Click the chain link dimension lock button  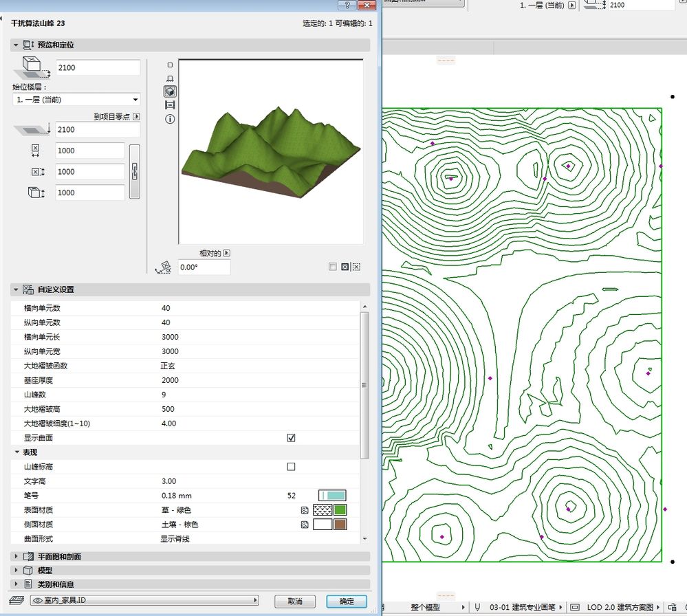pos(135,171)
